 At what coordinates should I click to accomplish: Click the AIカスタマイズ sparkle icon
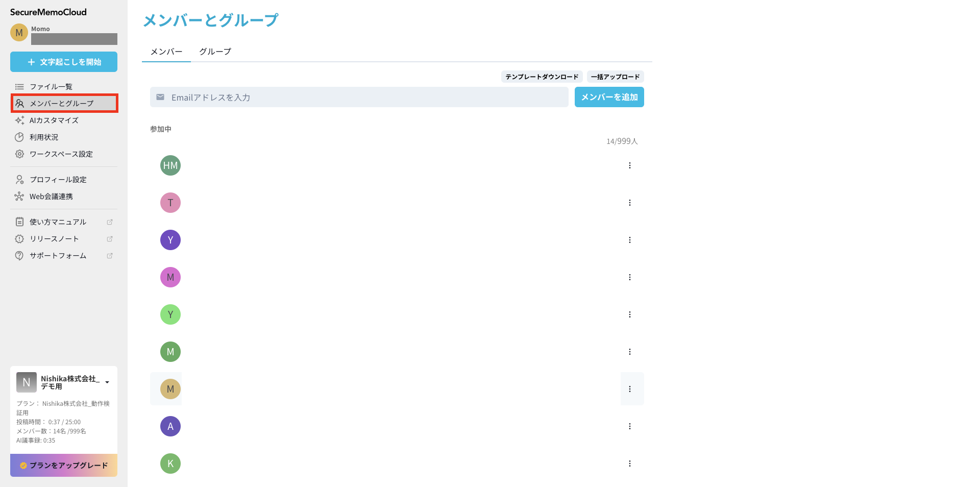pyautogui.click(x=19, y=120)
